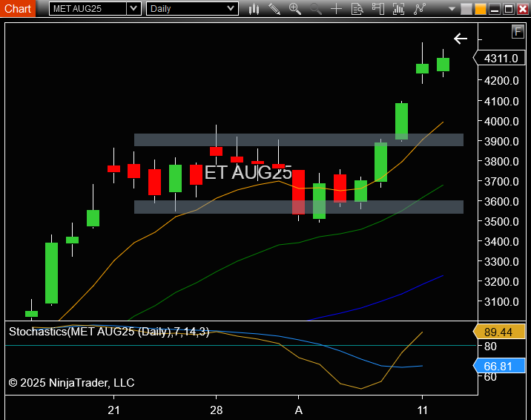Click the 89.44 stochastics value marker
The height and width of the screenshot is (420, 531).
click(499, 332)
